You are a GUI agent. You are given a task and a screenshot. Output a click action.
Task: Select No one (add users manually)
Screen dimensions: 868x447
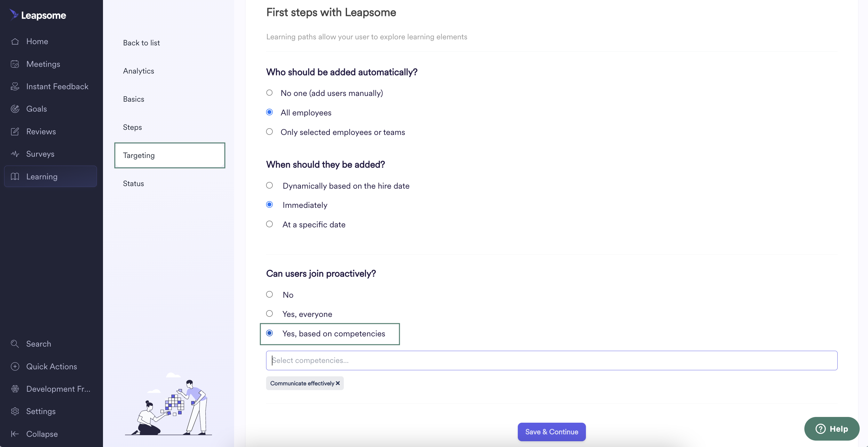pyautogui.click(x=269, y=93)
